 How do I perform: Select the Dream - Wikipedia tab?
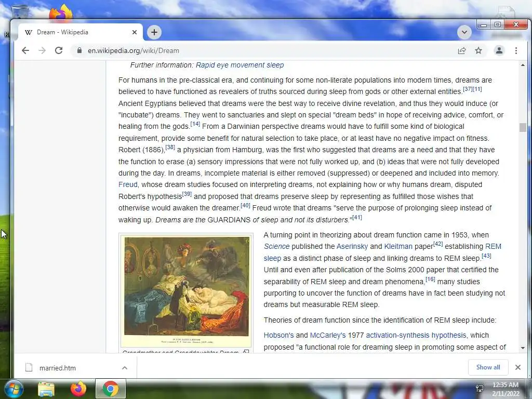[80, 32]
